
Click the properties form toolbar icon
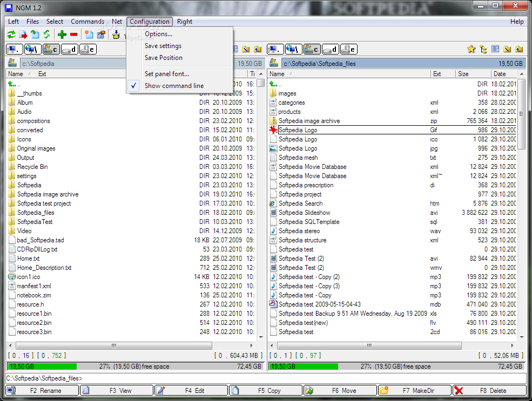[101, 35]
